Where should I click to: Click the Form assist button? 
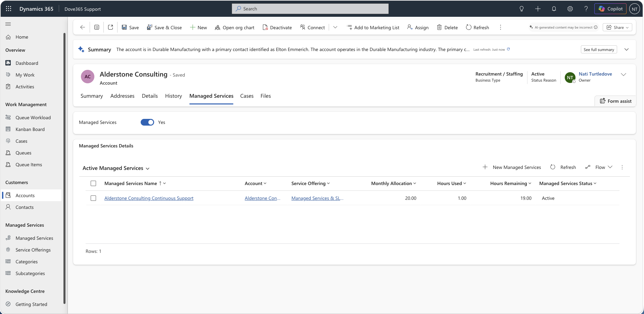(x=615, y=101)
